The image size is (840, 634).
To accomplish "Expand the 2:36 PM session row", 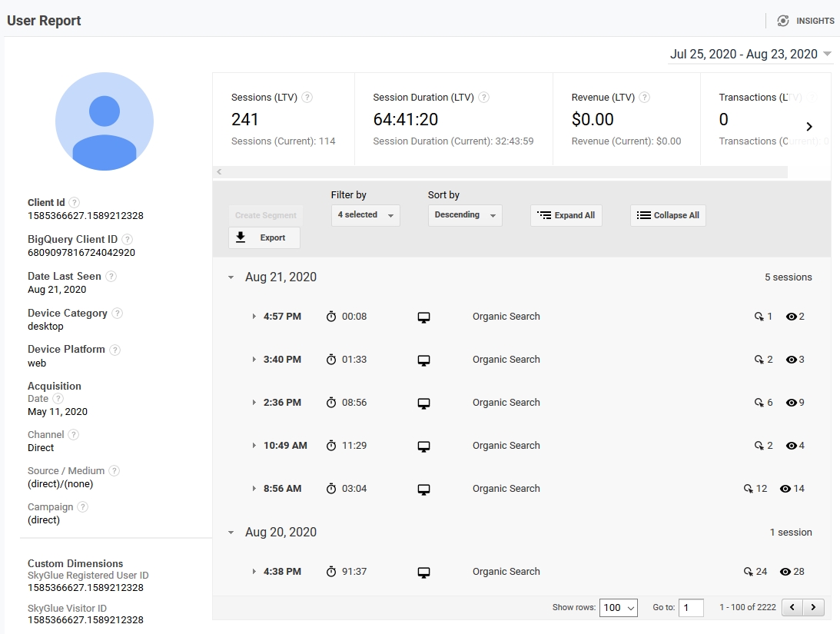I will click(254, 402).
